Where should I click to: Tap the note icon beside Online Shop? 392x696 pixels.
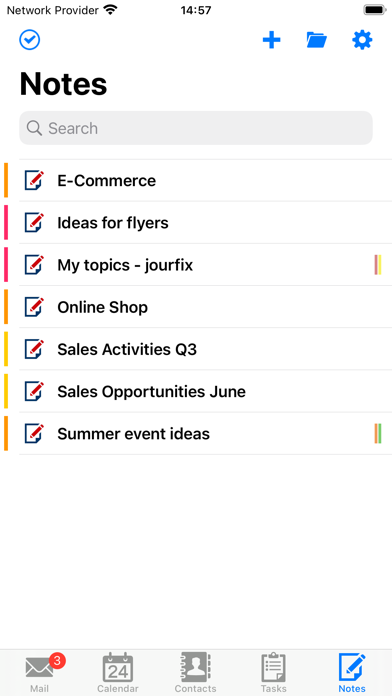[x=34, y=307]
